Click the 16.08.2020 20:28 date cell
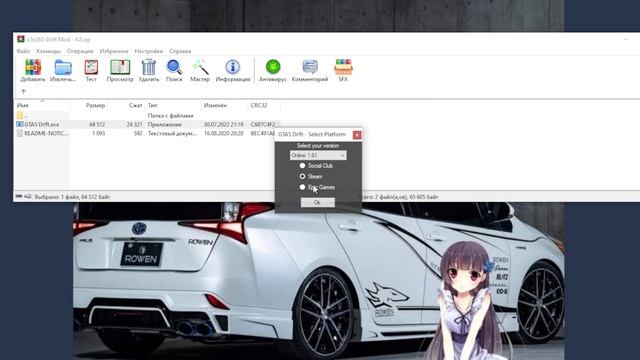Screen dimensions: 640x360 [224, 133]
